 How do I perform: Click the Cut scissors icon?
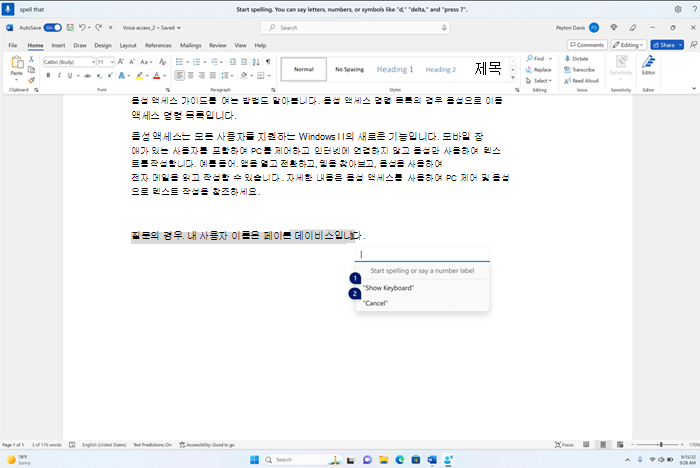pyautogui.click(x=31, y=59)
